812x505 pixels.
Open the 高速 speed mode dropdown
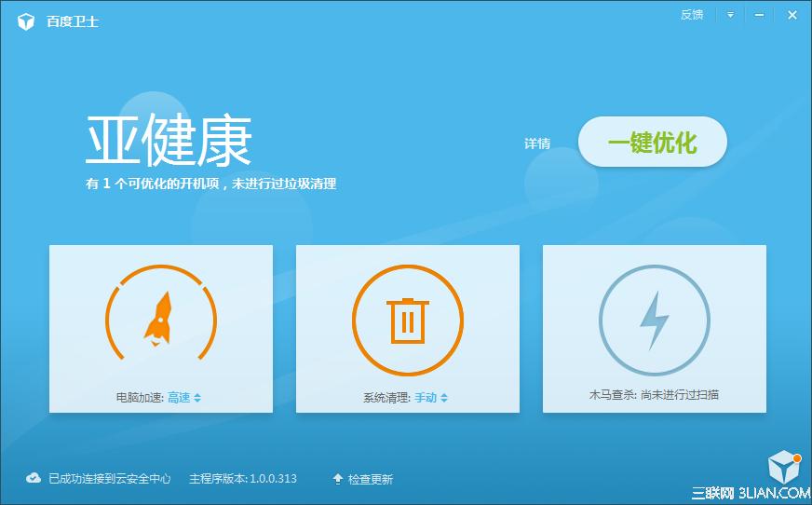(x=184, y=398)
